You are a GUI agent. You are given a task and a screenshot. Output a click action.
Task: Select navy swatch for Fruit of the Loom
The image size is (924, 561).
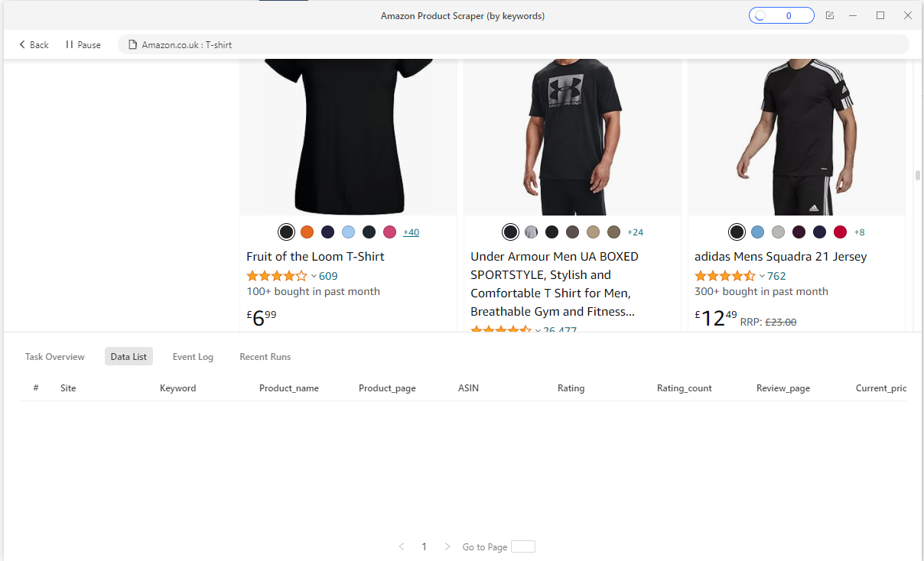pyautogui.click(x=327, y=232)
